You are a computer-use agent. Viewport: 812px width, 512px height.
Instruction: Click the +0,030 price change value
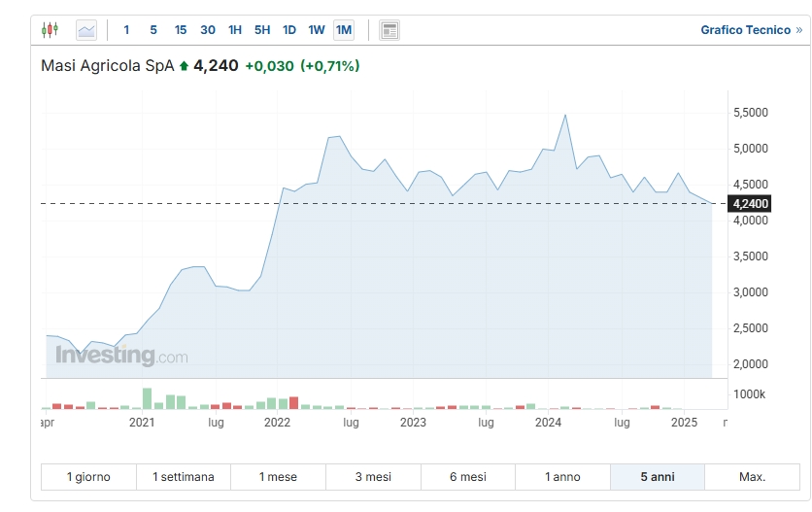click(269, 66)
